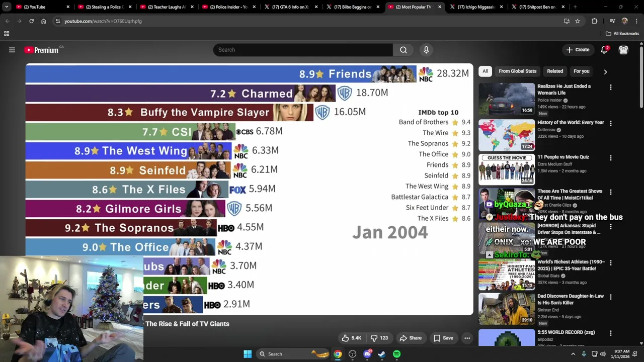Open the 11 People vs Movie Quiz thumbnail
Screen dimensions: 644x362
click(507, 169)
